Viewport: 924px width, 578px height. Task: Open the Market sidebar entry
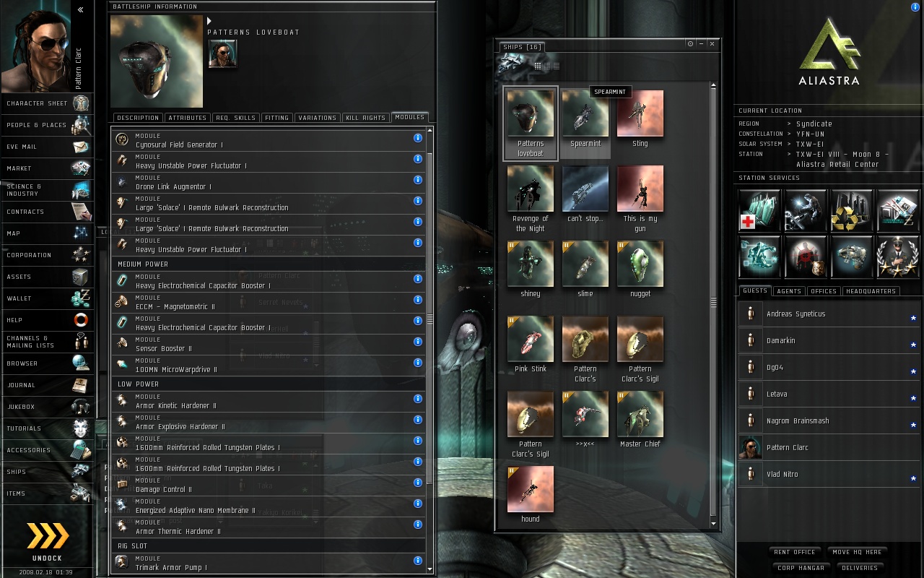coord(47,168)
